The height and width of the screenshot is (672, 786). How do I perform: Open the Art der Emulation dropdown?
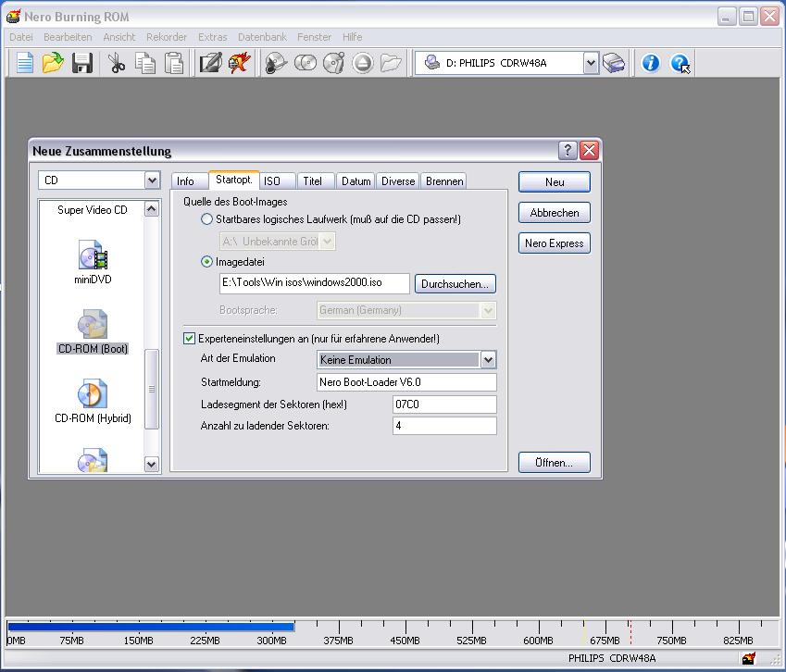pos(488,359)
